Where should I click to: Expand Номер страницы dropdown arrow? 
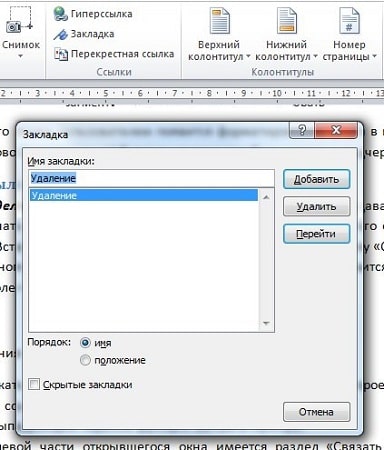(374, 57)
